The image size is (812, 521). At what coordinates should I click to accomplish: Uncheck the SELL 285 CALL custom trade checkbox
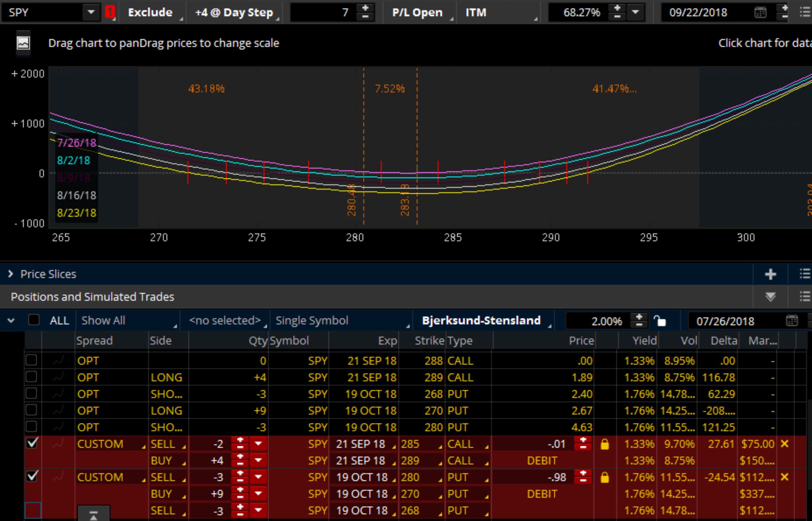click(x=32, y=444)
